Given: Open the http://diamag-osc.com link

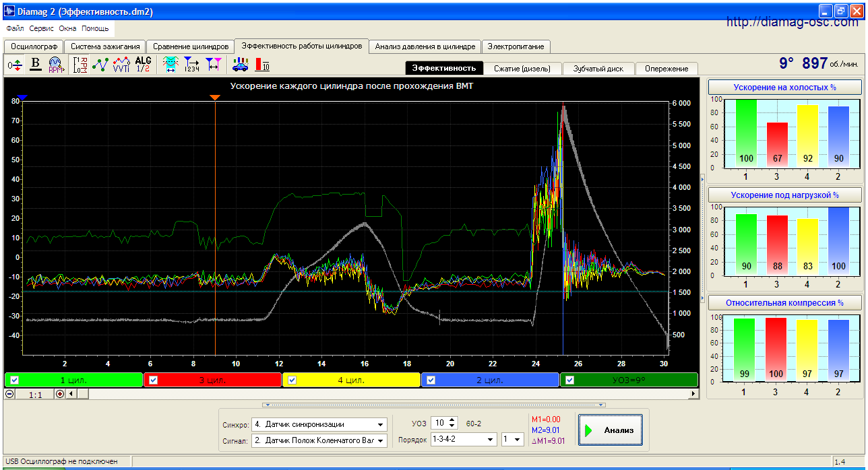Looking at the screenshot, I should point(793,22).
